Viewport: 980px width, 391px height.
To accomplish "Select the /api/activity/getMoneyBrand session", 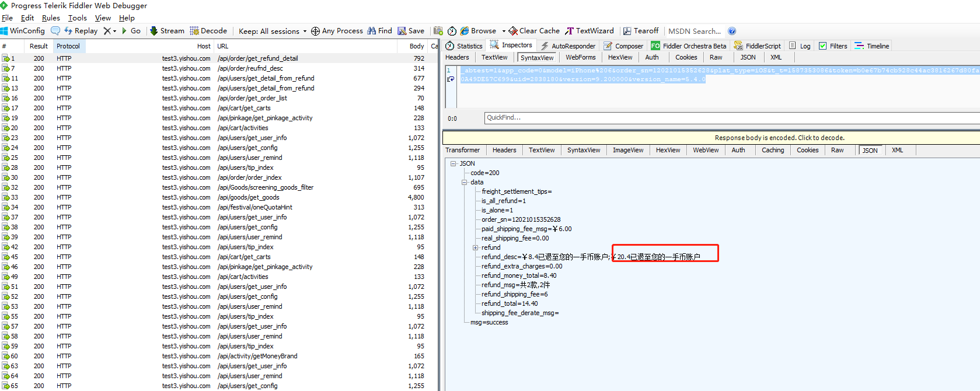I will (219, 356).
